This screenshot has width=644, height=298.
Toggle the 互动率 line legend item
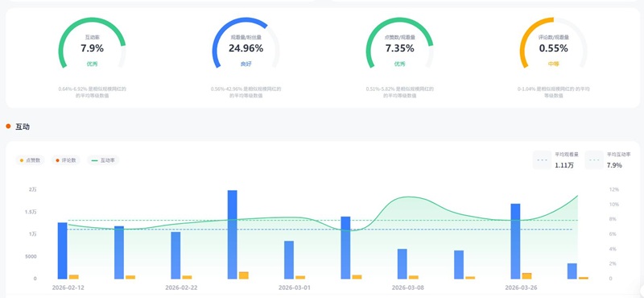103,160
